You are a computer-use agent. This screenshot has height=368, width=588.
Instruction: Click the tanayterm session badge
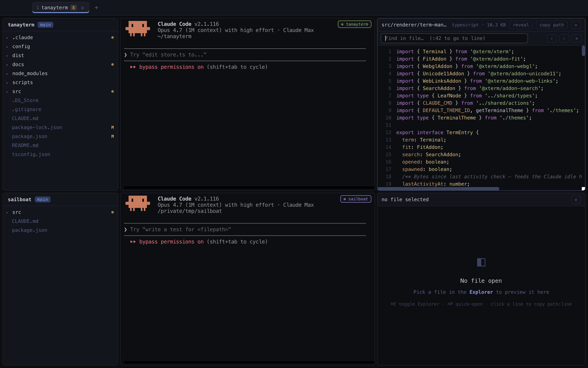point(354,24)
